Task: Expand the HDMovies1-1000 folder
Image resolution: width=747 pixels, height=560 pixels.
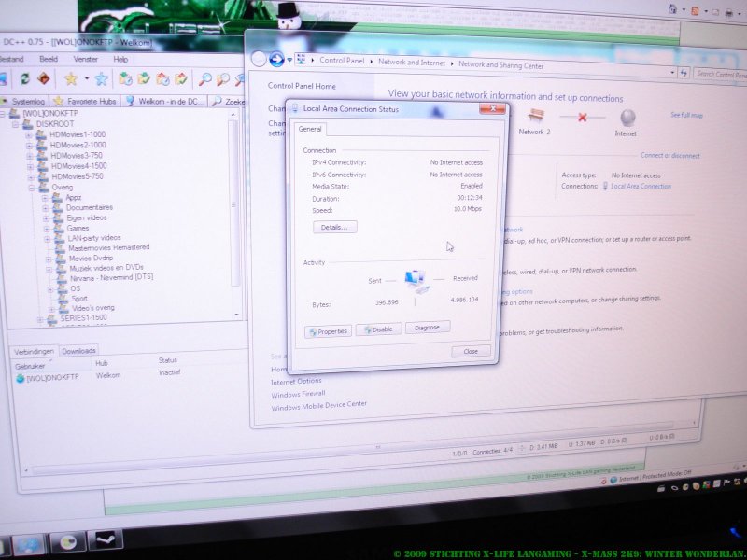Action: (x=29, y=135)
